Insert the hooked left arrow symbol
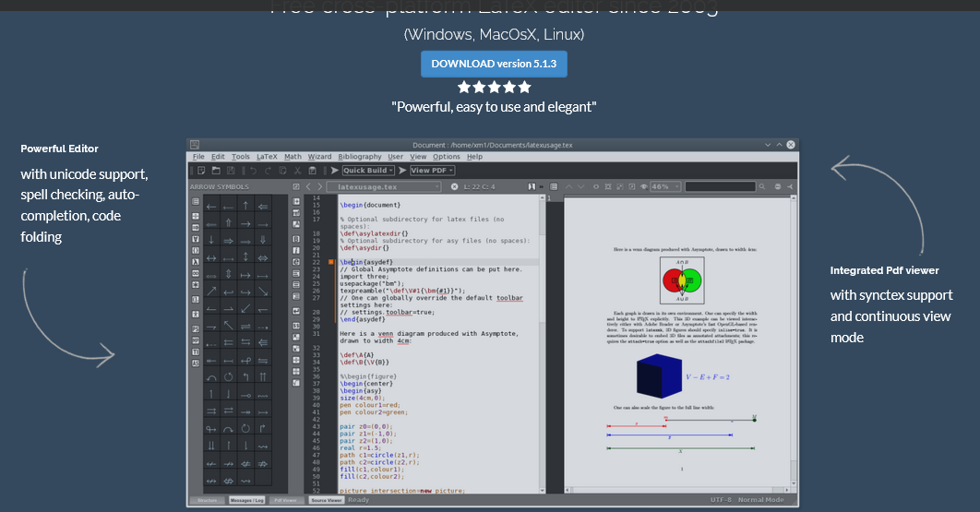Image resolution: width=980 pixels, height=512 pixels. coord(228,292)
